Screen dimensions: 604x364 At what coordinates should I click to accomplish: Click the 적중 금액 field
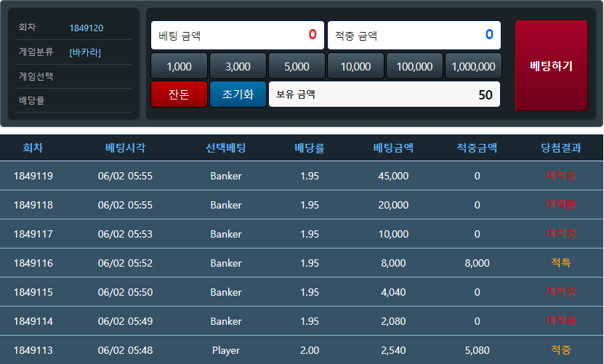[414, 36]
